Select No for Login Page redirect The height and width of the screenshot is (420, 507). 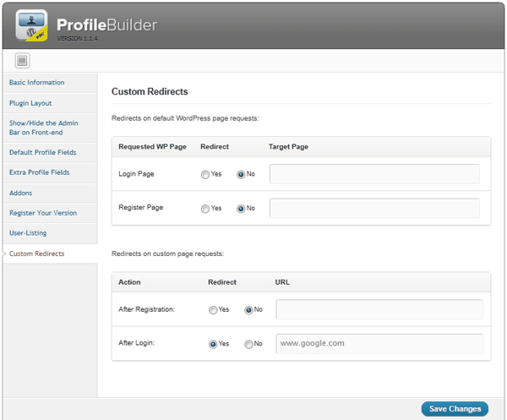click(241, 175)
